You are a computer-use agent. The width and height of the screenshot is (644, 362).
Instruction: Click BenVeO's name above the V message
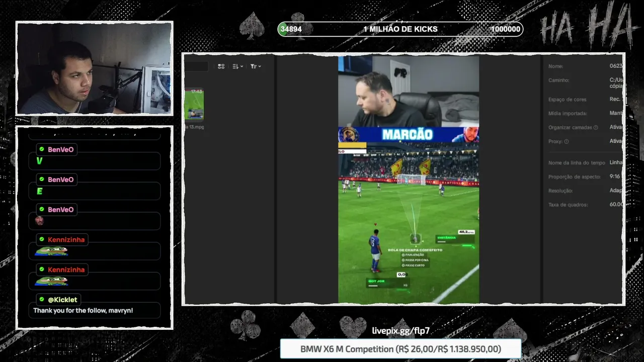point(61,149)
